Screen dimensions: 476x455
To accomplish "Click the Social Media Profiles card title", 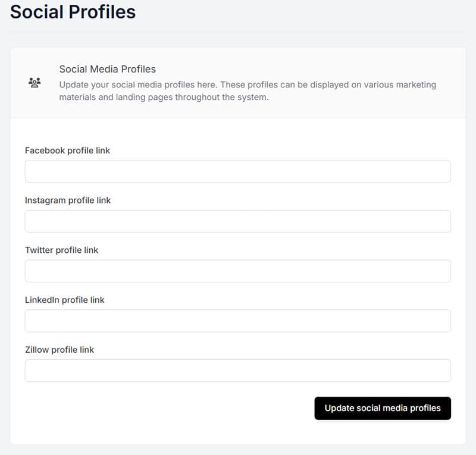I will coord(108,68).
